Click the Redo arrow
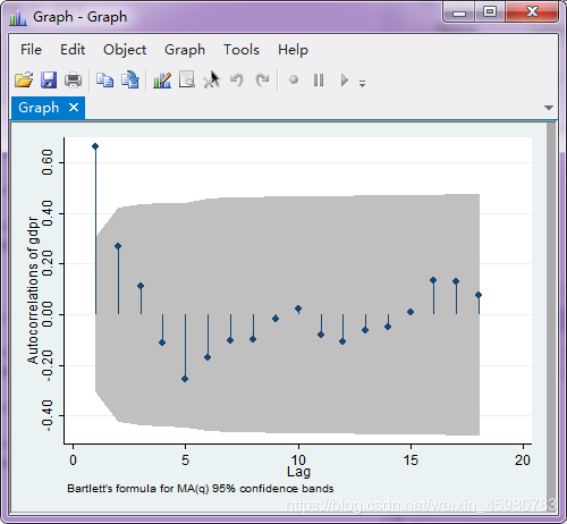Image resolution: width=567 pixels, height=524 pixels. click(x=262, y=80)
